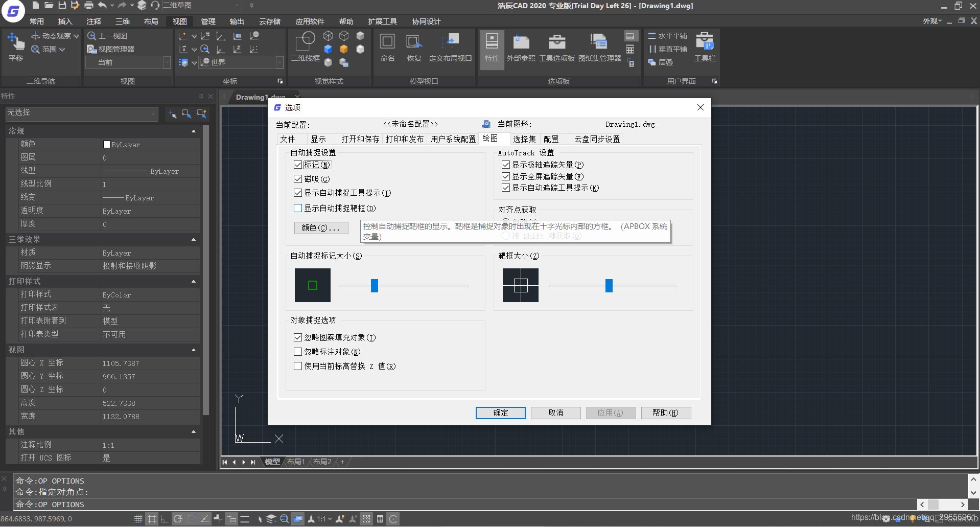
Task: Open the 世界 UCS dropdown
Action: [241, 62]
